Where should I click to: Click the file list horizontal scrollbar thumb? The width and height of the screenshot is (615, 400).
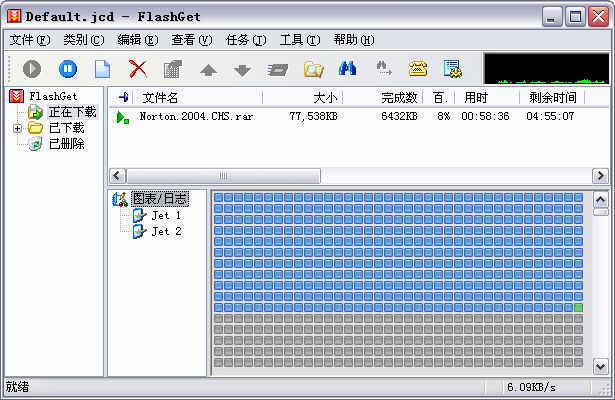[x=220, y=175]
